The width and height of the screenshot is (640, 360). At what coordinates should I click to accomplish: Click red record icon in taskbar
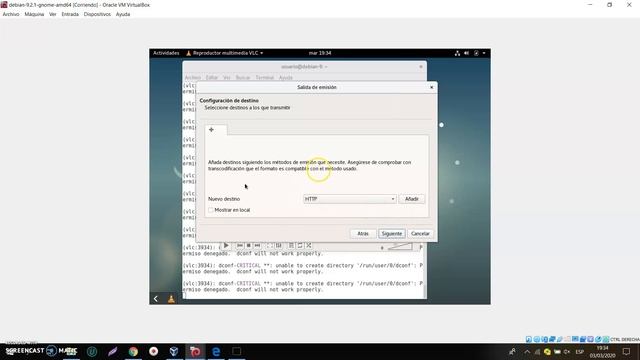(153, 351)
